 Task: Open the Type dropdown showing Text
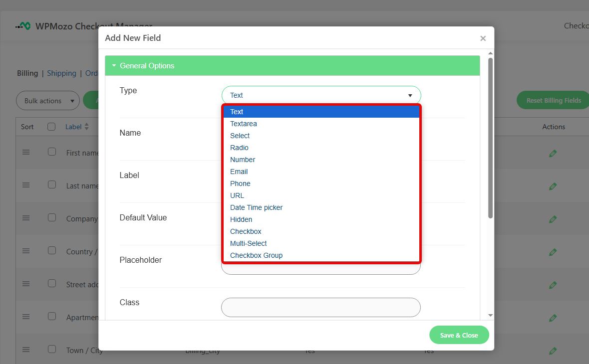click(321, 95)
